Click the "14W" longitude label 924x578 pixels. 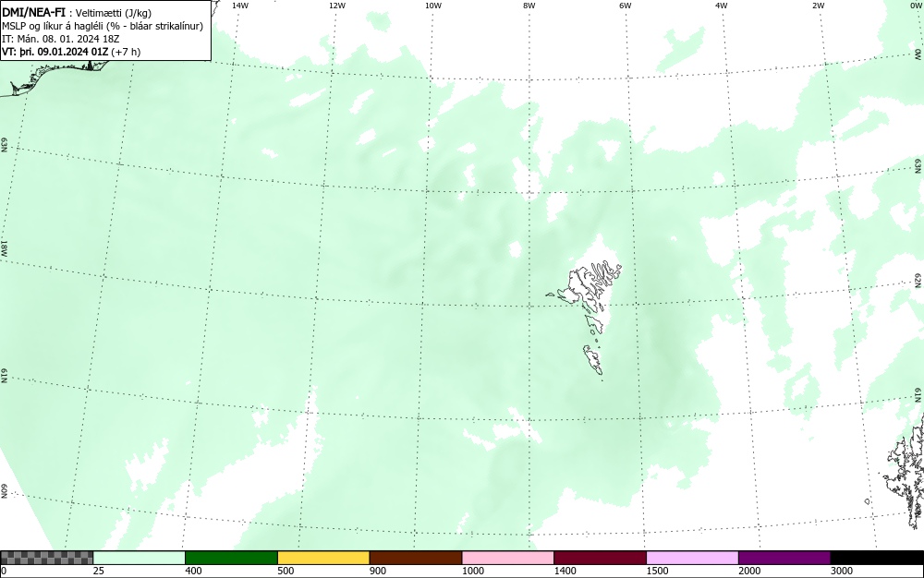pyautogui.click(x=240, y=6)
